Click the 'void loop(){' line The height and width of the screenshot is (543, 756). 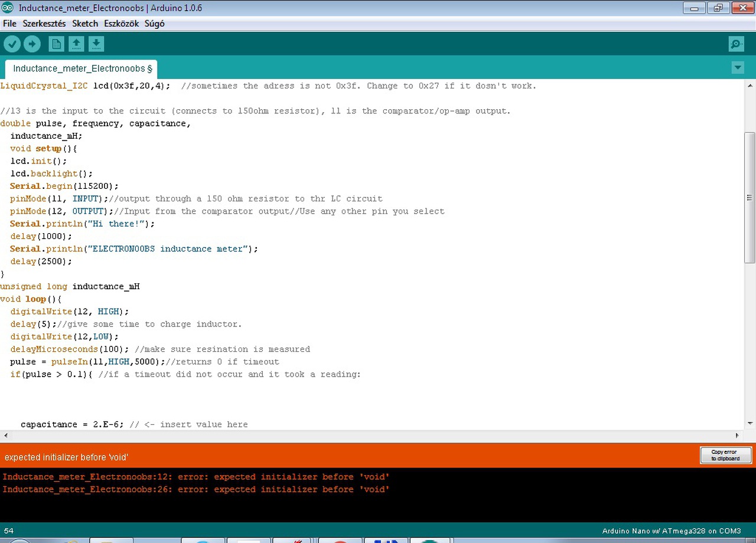tap(31, 299)
